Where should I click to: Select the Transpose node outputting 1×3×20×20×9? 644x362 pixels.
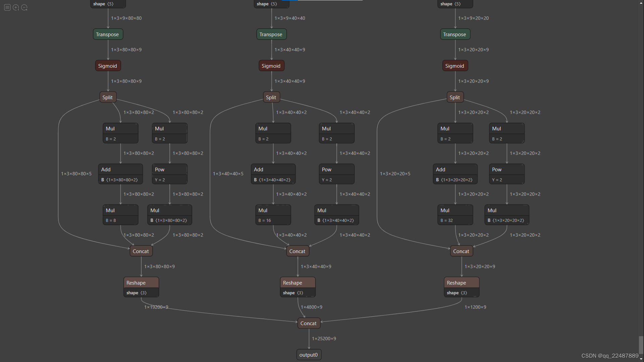point(455,34)
